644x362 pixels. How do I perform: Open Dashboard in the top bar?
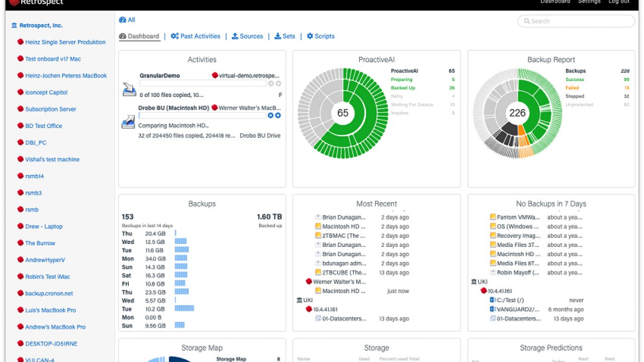pos(555,2)
